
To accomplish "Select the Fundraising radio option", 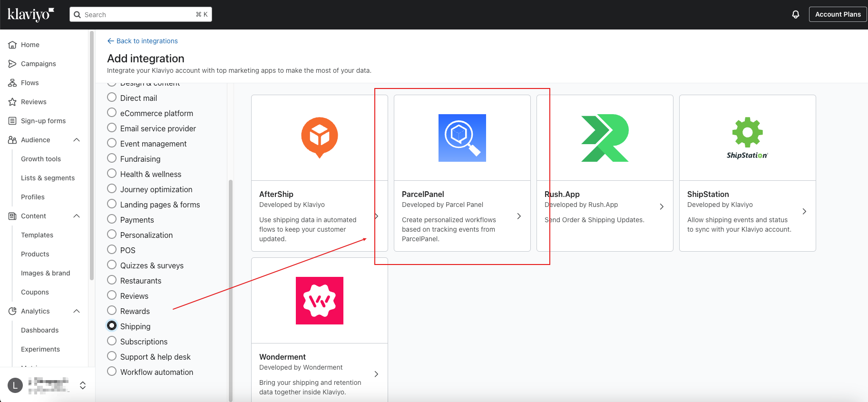I will click(x=112, y=158).
